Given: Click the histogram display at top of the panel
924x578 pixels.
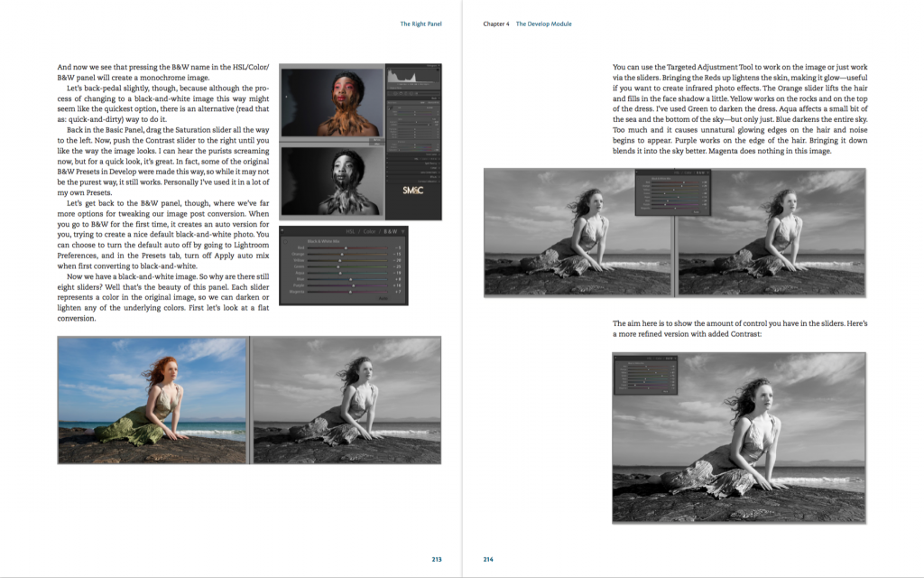Looking at the screenshot, I should coord(413,76).
